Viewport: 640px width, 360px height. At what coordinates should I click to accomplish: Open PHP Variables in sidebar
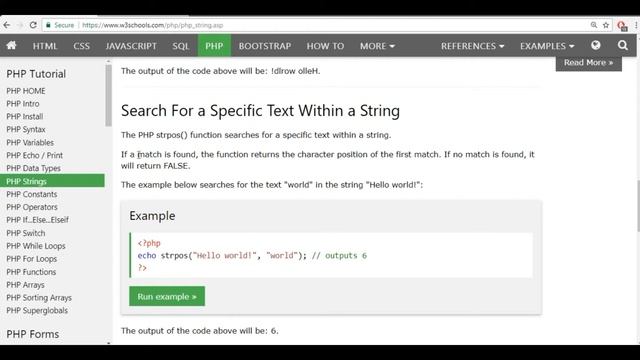pos(30,142)
